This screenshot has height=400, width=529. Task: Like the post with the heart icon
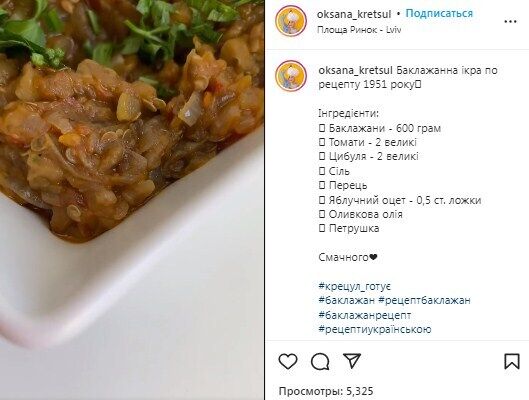(288, 362)
